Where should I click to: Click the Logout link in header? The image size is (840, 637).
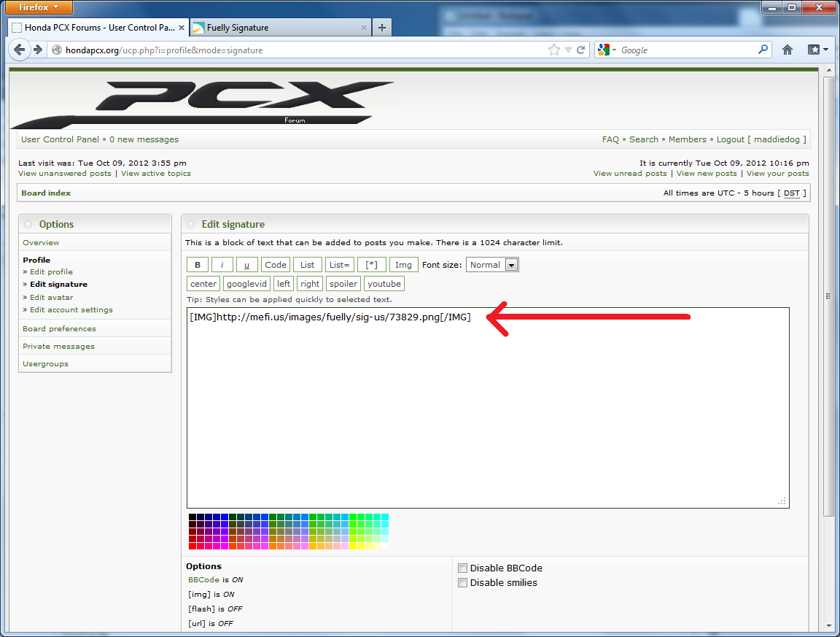click(x=730, y=139)
